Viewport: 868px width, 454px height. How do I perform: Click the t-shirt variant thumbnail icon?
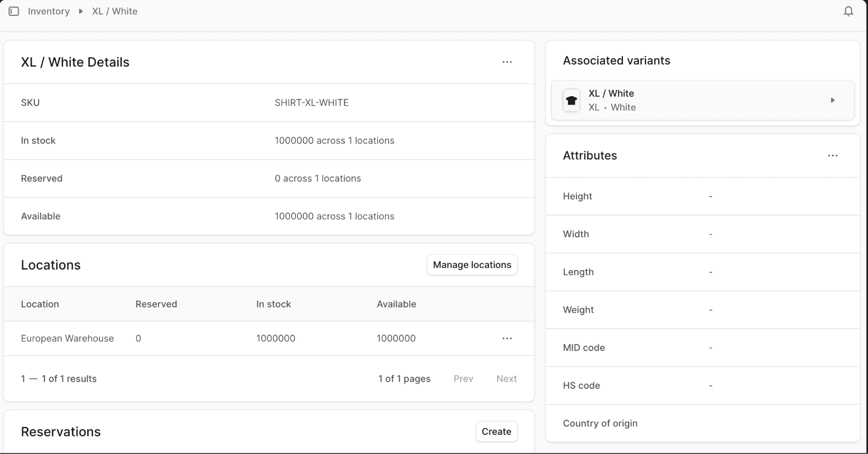(571, 100)
